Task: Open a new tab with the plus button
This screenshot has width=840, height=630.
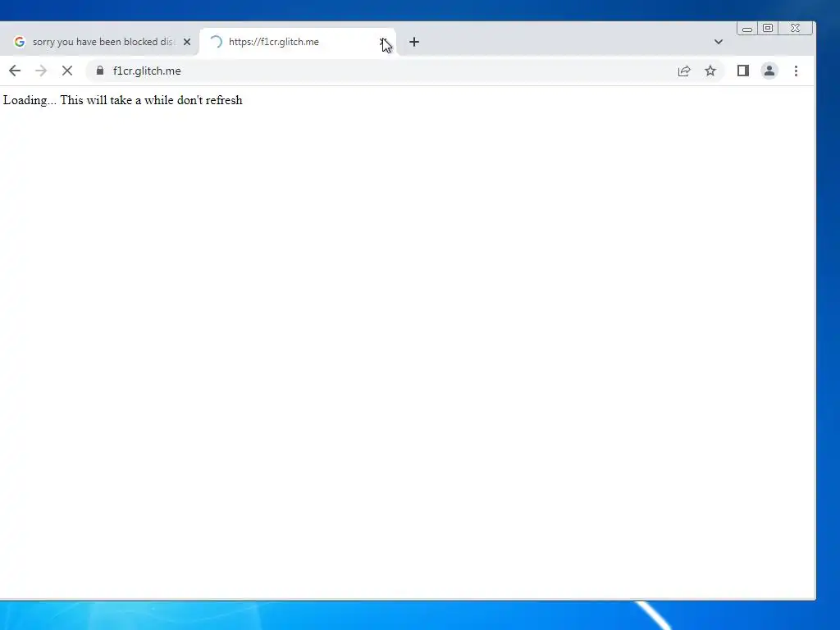Action: 414,42
